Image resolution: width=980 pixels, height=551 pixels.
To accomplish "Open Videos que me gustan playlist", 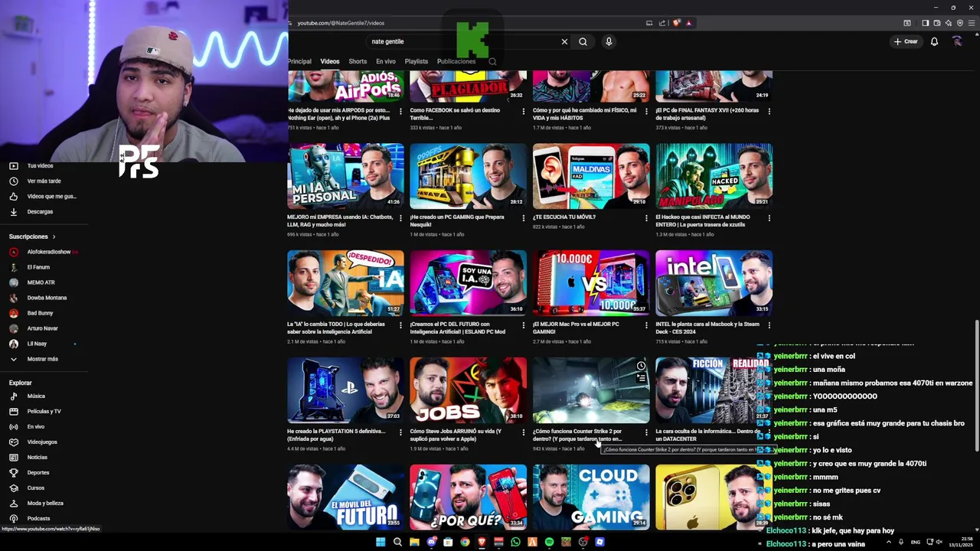I will (42, 197).
